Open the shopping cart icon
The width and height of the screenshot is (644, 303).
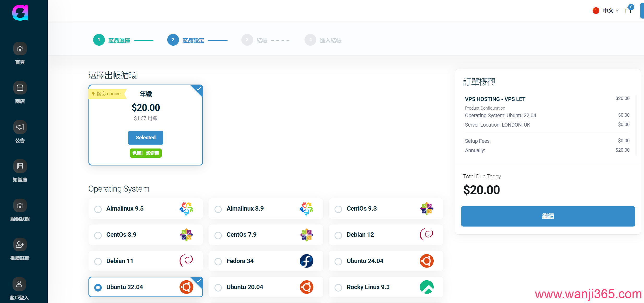628,10
